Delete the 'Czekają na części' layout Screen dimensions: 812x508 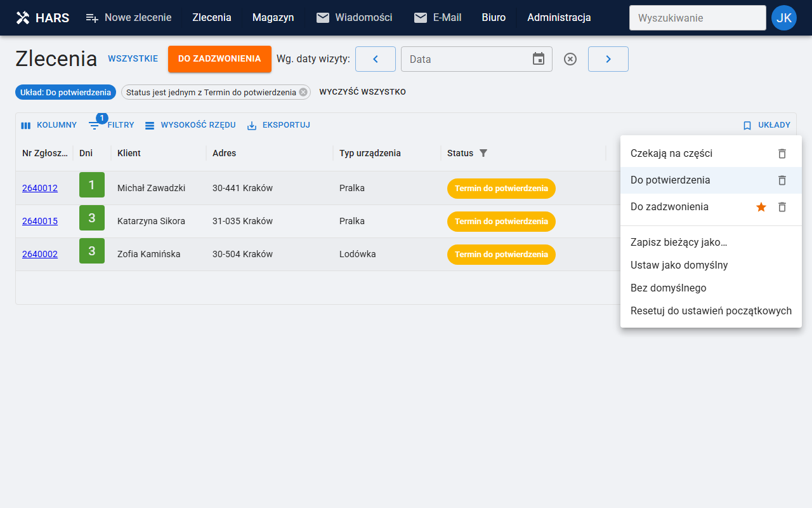click(x=782, y=154)
